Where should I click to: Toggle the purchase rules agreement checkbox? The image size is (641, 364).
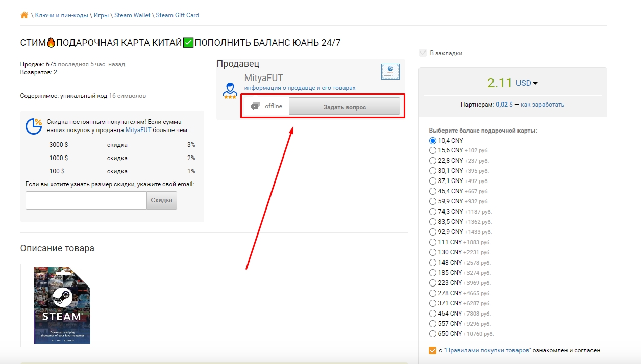coord(433,350)
